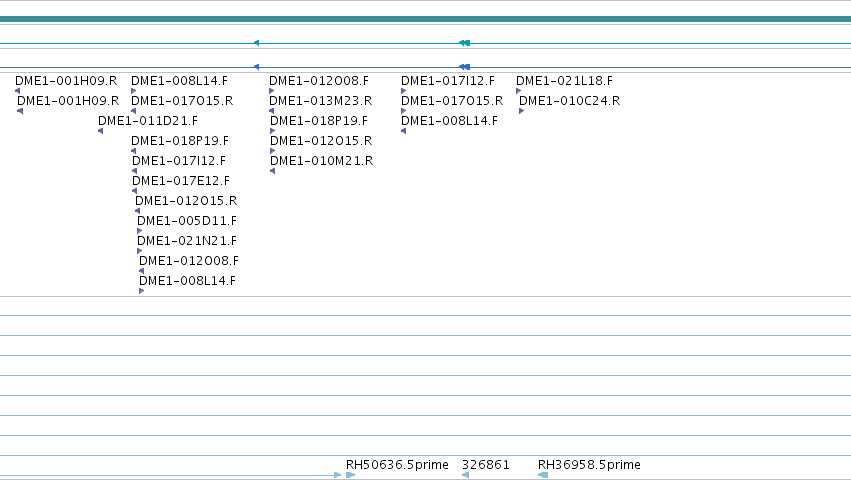Click the double arrowhead on the light cyan track
This screenshot has height=480, width=851.
465,43
